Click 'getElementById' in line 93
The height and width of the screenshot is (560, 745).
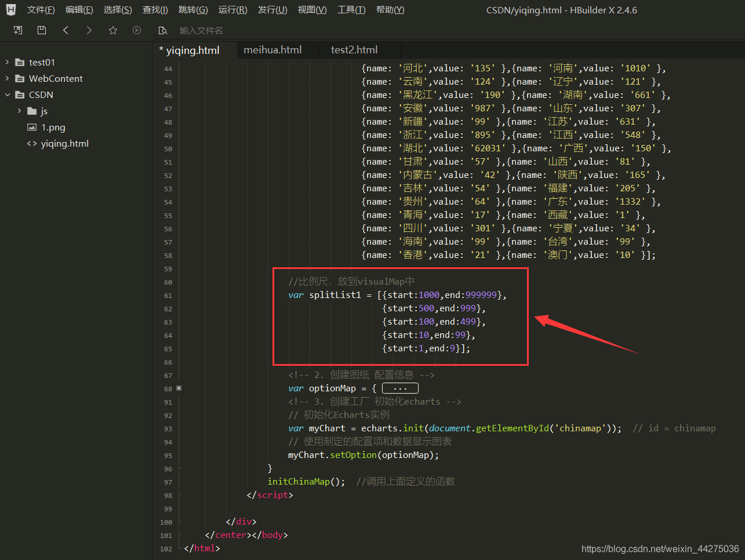(512, 428)
